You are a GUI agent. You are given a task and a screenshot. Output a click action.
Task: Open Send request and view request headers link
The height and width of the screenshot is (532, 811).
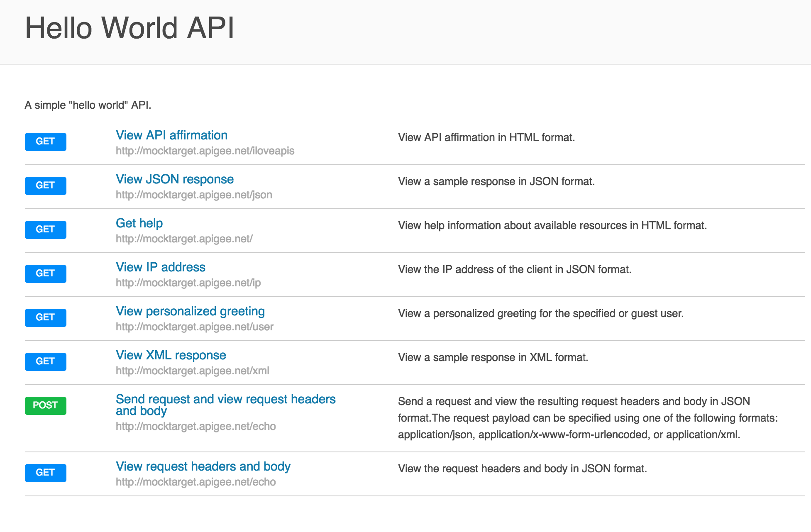point(225,399)
